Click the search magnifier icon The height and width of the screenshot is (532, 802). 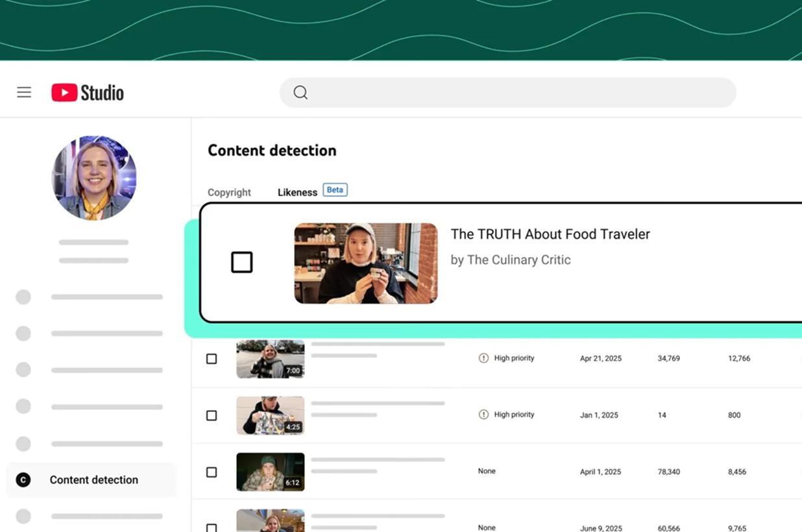click(x=300, y=92)
